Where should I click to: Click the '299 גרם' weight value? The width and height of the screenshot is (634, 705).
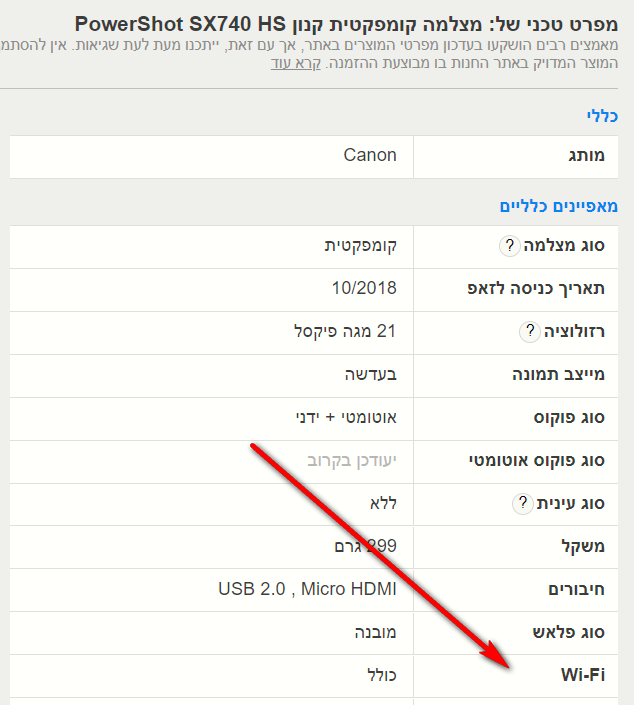pyautogui.click(x=366, y=546)
